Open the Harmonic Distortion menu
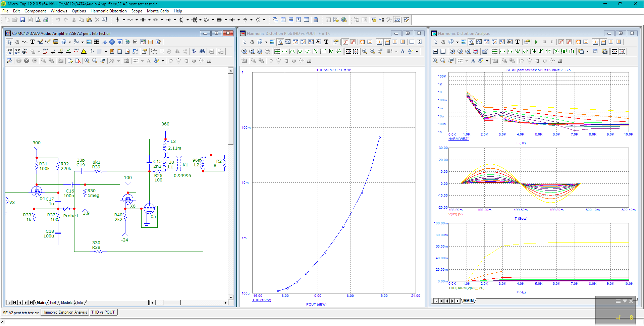Screen dimensions: 644x326 click(x=109, y=11)
